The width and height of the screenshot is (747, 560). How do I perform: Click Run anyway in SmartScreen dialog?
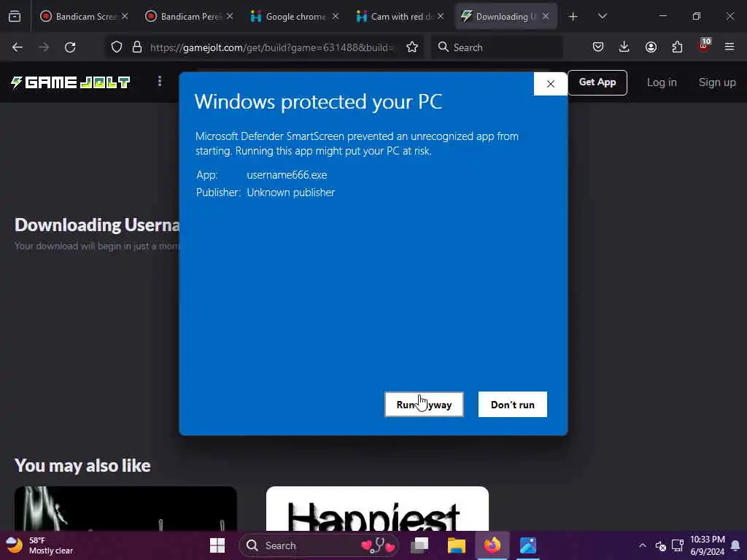(424, 404)
